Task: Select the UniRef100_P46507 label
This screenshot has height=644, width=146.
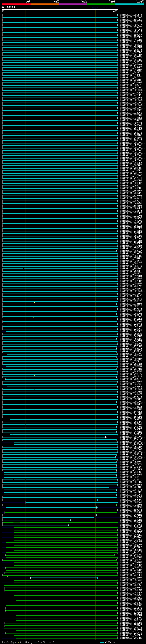Action: pyautogui.click(x=131, y=125)
